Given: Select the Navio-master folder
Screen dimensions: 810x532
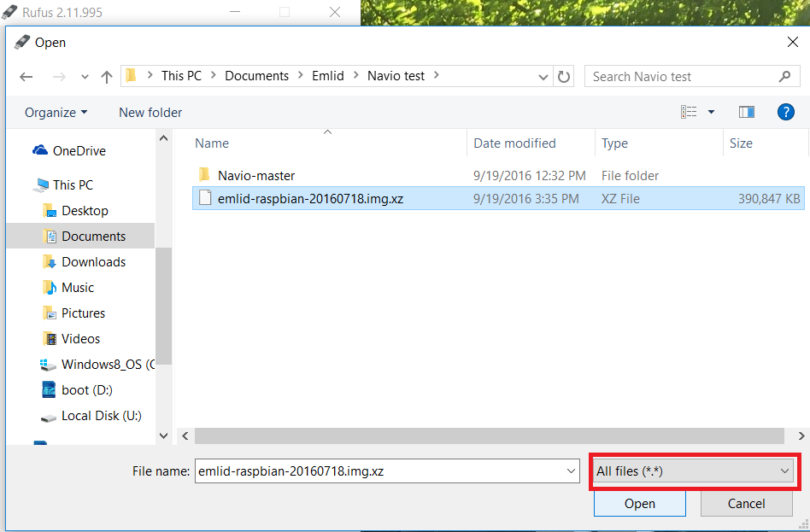Looking at the screenshot, I should click(256, 176).
